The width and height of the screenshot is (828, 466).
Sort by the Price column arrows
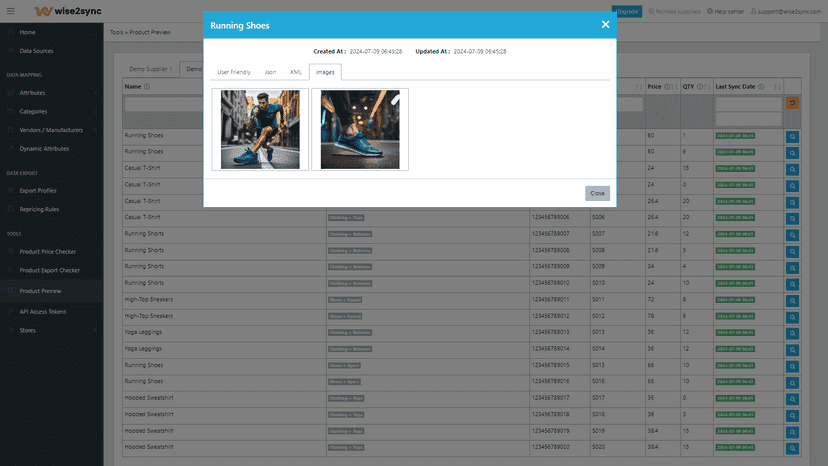point(674,87)
